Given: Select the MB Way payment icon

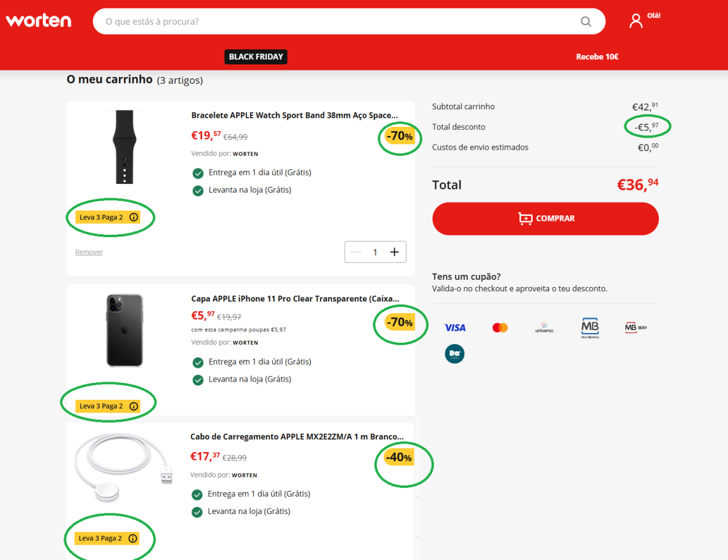Looking at the screenshot, I should click(x=636, y=328).
